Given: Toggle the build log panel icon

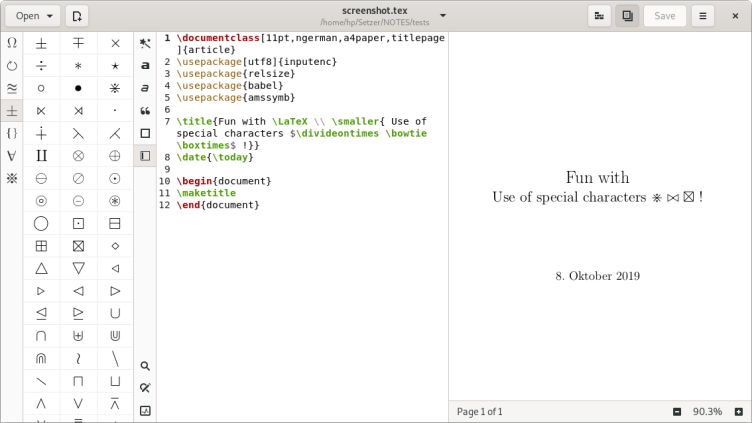Looking at the screenshot, I should tap(145, 410).
